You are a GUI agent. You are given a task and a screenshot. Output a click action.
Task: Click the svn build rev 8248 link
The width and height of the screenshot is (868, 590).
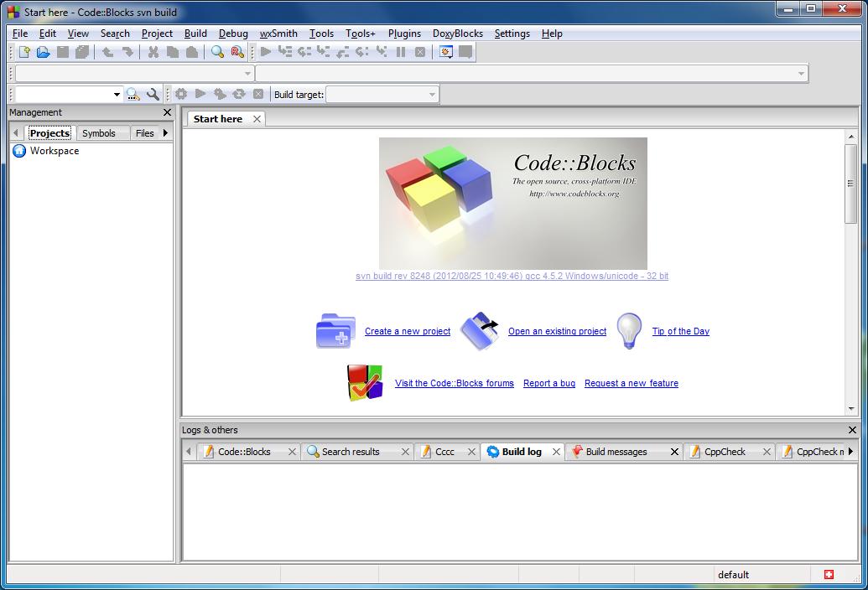512,276
